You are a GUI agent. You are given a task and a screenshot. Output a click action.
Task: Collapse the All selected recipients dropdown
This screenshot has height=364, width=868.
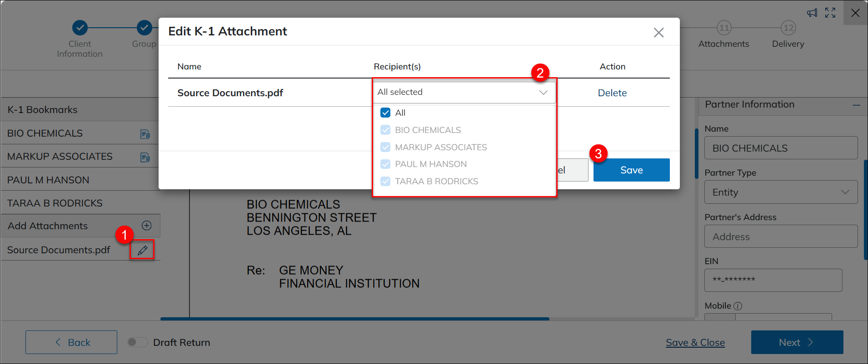click(x=543, y=92)
